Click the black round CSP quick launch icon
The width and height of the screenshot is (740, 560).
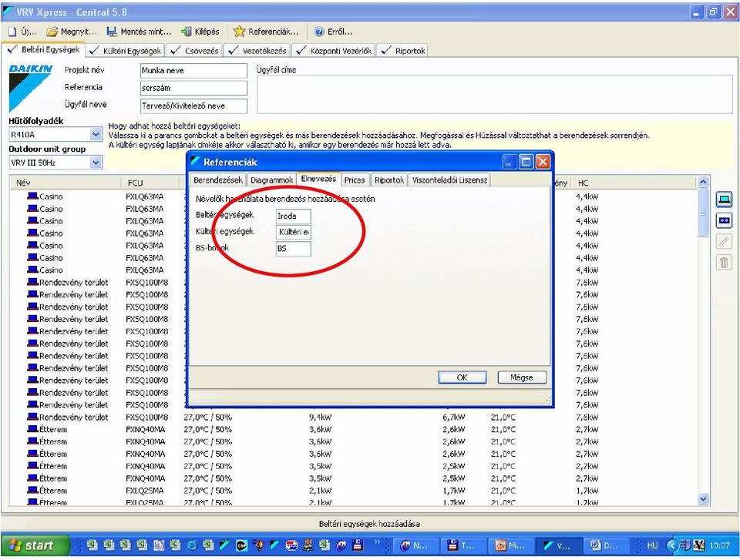241,545
